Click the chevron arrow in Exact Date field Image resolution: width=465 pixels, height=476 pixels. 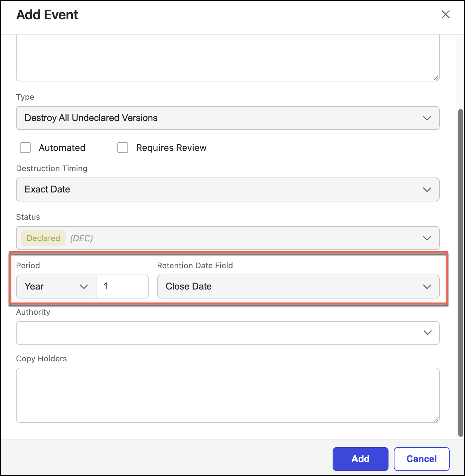pyautogui.click(x=427, y=189)
